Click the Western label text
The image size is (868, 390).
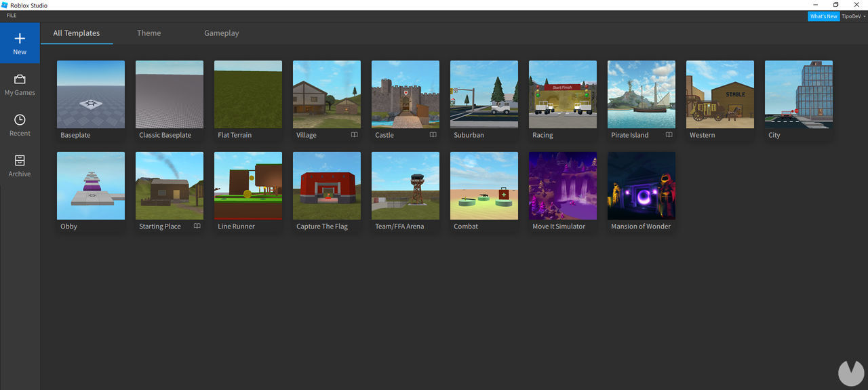[703, 135]
